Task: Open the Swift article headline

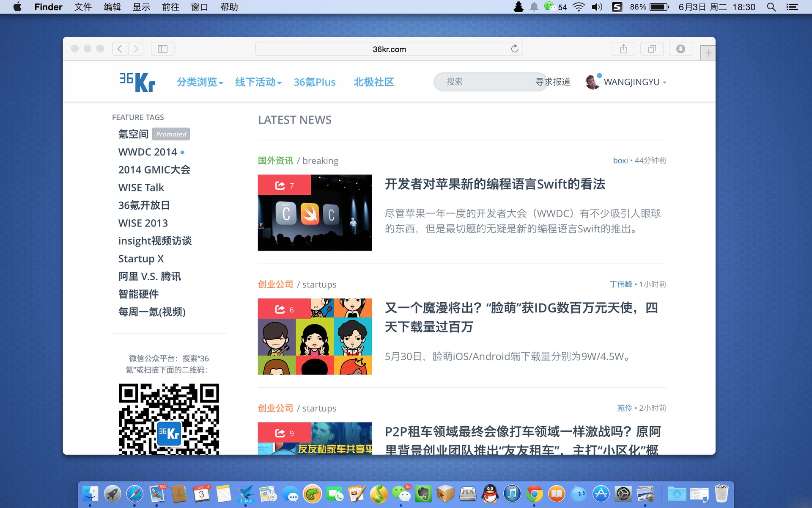Action: 495,184
